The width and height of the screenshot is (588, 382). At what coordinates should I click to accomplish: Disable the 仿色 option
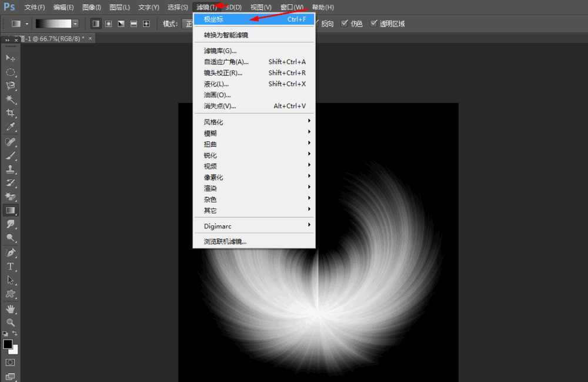coord(343,24)
